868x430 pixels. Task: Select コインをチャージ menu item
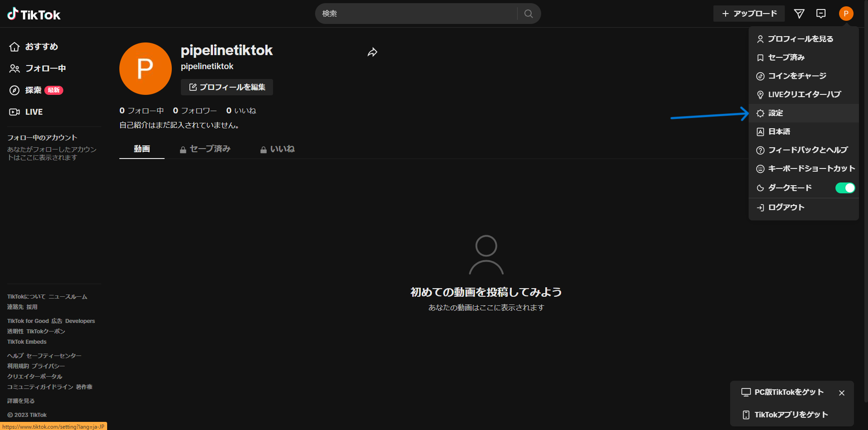click(x=804, y=76)
